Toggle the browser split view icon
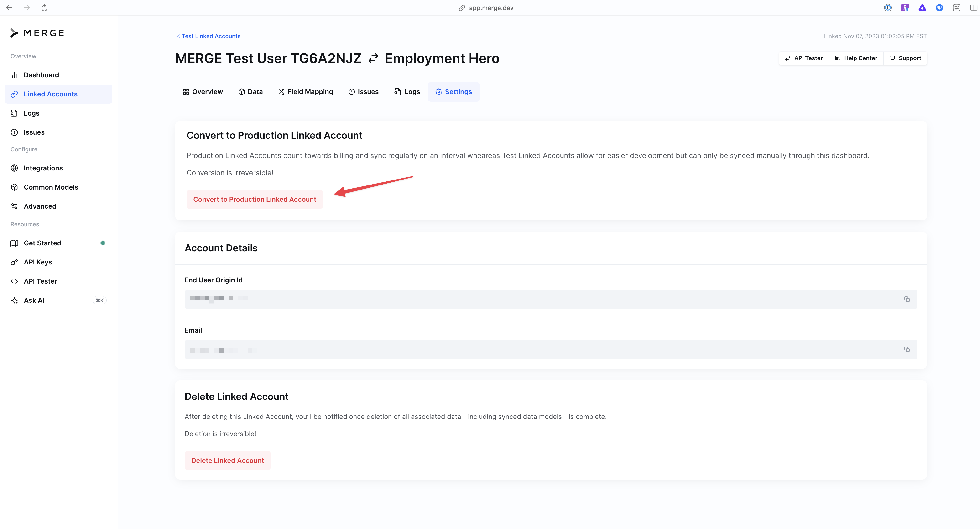 point(974,8)
